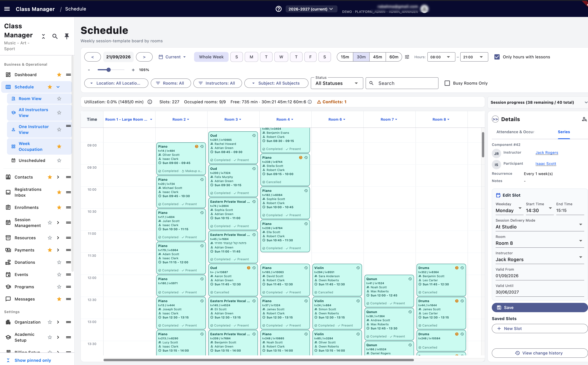Image resolution: width=588 pixels, height=365 pixels.
Task: Click the help question mark icon
Action: [x=278, y=9]
